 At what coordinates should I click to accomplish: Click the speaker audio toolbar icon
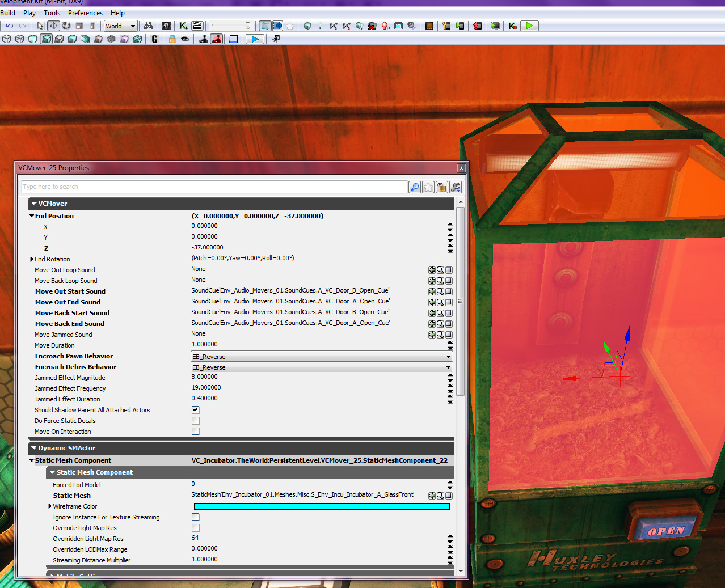tap(411, 26)
